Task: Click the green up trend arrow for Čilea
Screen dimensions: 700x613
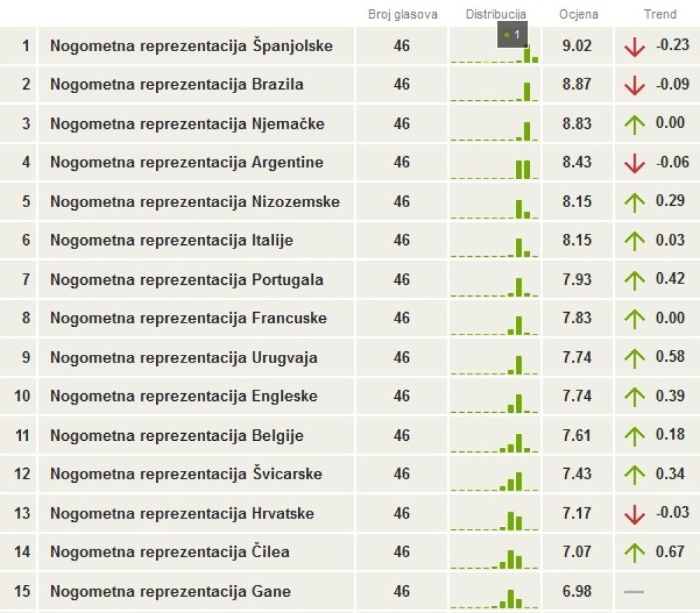Action: point(634,554)
